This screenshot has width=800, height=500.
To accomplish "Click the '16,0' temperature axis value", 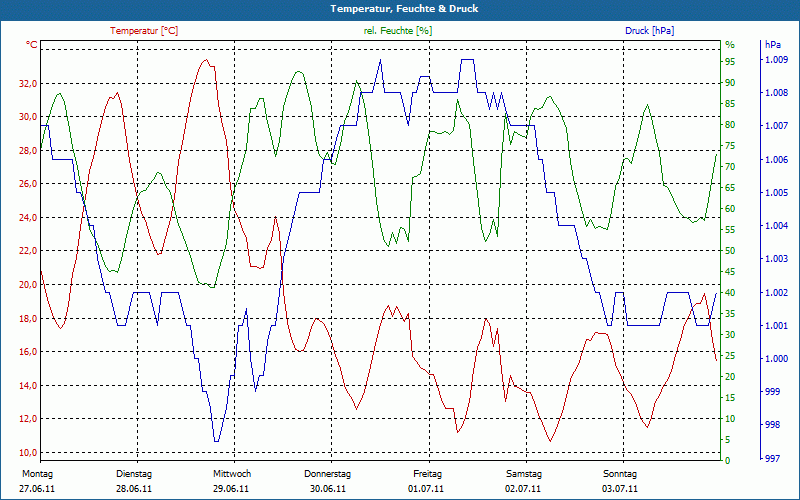I will click(28, 352).
